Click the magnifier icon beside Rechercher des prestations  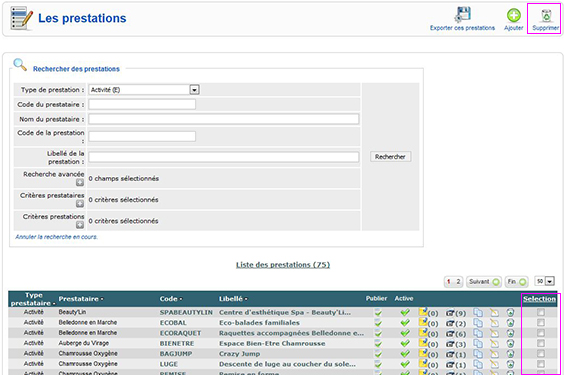click(20, 65)
